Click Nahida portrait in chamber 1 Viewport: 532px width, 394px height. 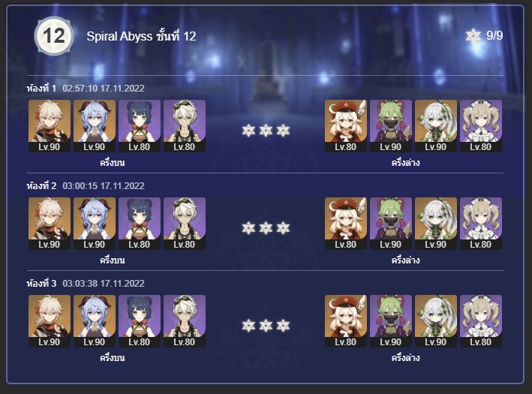[x=436, y=125]
